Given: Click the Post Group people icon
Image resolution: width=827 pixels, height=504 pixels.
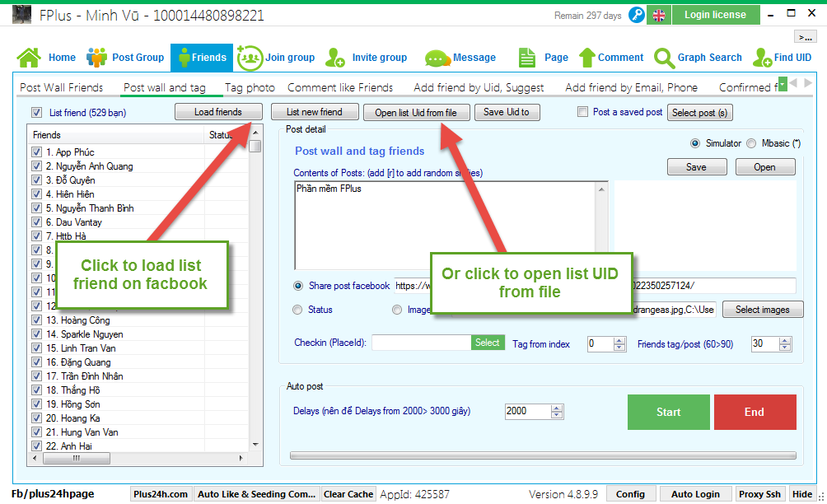Looking at the screenshot, I should 96,58.
